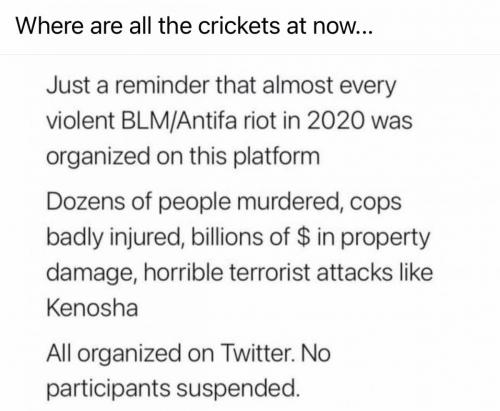Viewport: 500px width, 411px height.
Task: Click the word 'Twitter.'
Action: tap(257, 353)
